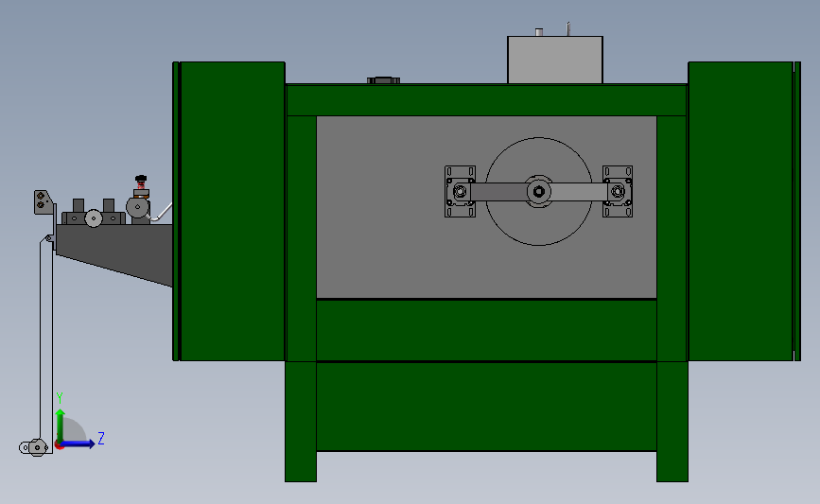820x504 pixels.
Task: Select the red-and-black knob on feeder assembly
Action: pyautogui.click(x=141, y=182)
